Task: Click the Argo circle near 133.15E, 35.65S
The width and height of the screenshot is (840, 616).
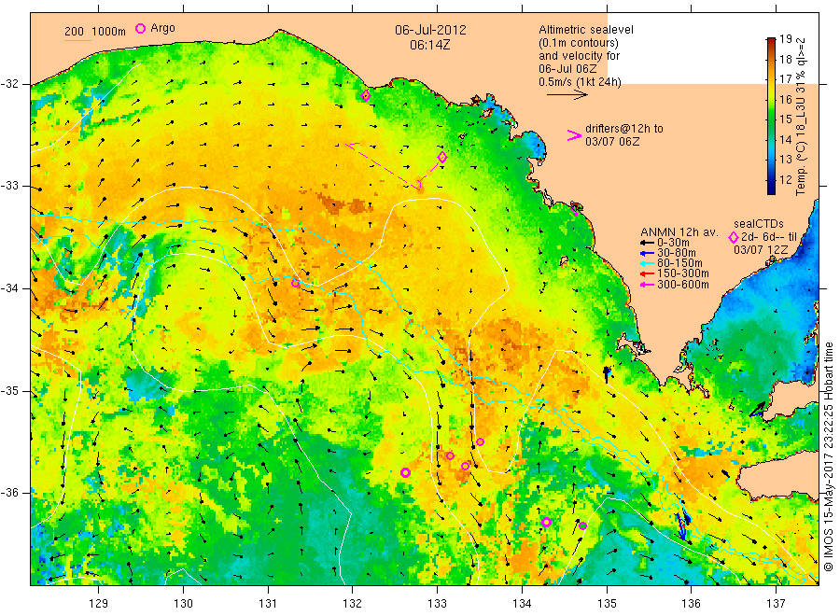Action: pos(450,455)
